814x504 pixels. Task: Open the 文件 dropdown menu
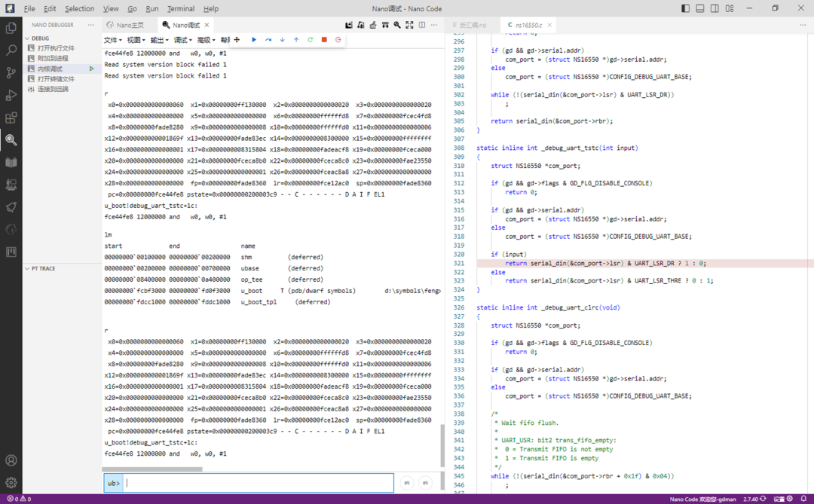113,40
